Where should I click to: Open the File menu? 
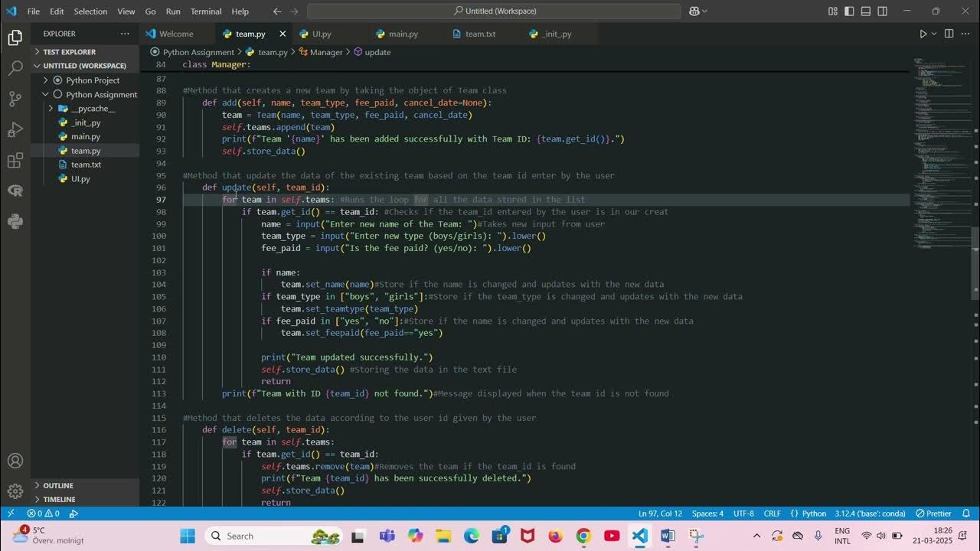[34, 11]
